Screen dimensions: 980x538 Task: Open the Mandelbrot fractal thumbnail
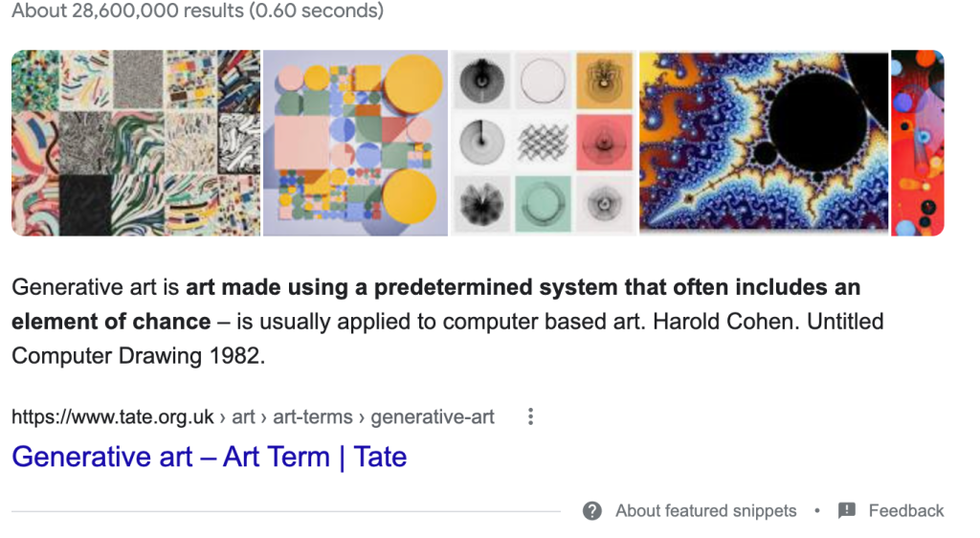tap(764, 143)
